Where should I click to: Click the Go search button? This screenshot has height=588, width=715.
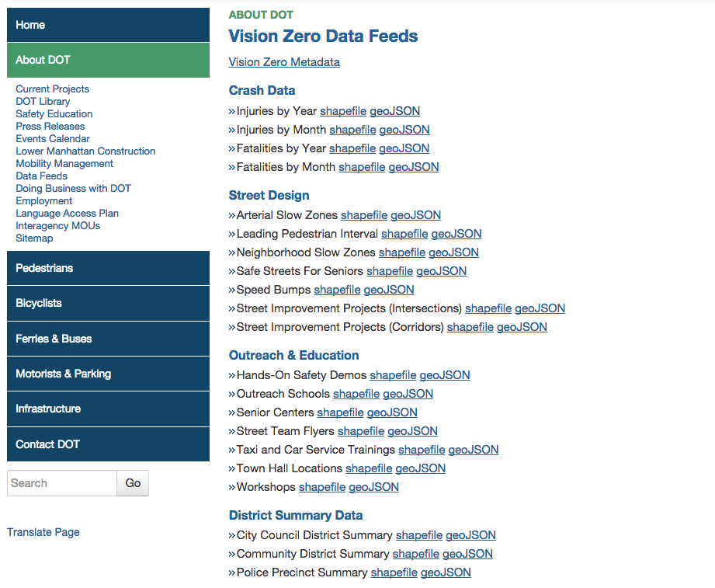pyautogui.click(x=133, y=483)
